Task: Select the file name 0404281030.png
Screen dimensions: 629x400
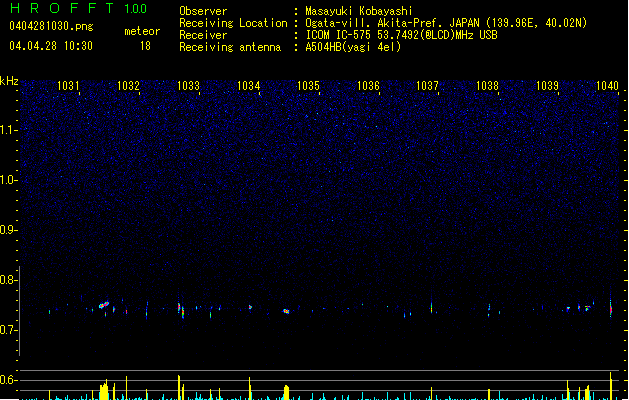Action: (x=51, y=26)
